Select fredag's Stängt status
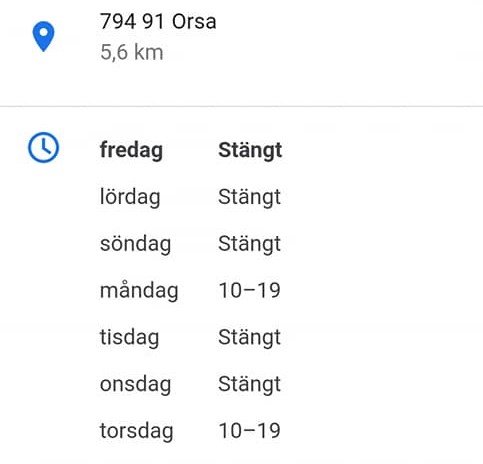Screen dimensions: 483x464 [x=250, y=151]
